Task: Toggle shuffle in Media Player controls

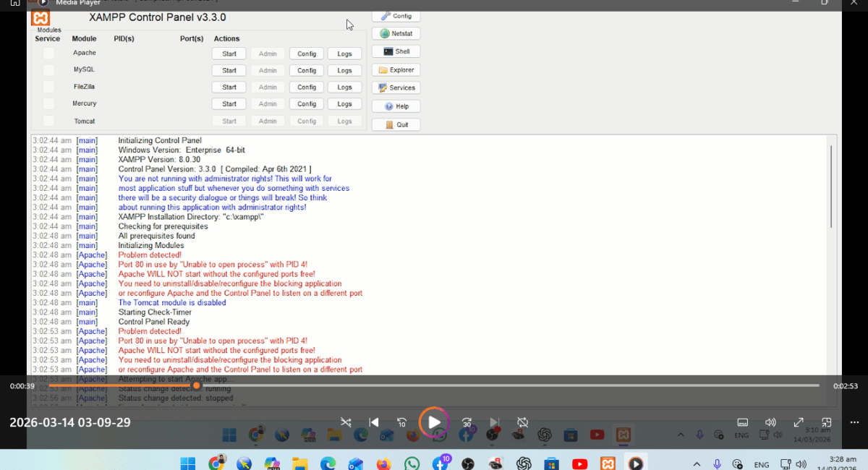Action: 346,422
